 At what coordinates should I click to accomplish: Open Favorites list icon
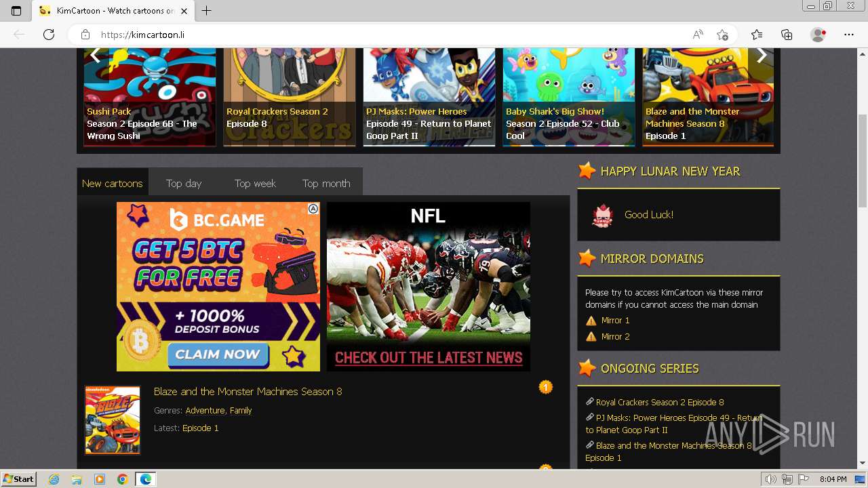pos(757,35)
